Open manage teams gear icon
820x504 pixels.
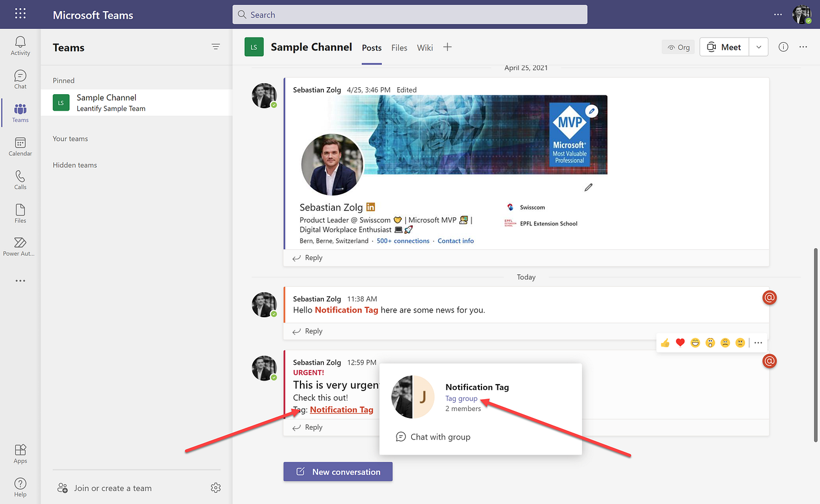tap(216, 488)
